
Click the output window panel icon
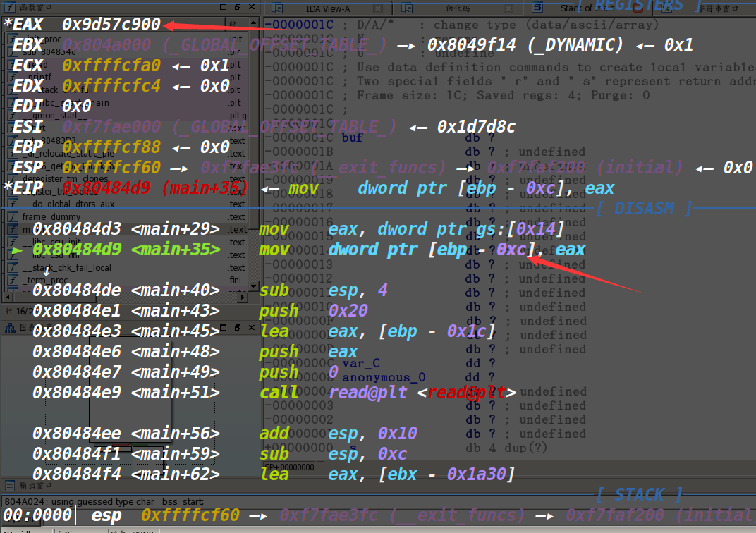pos(10,485)
